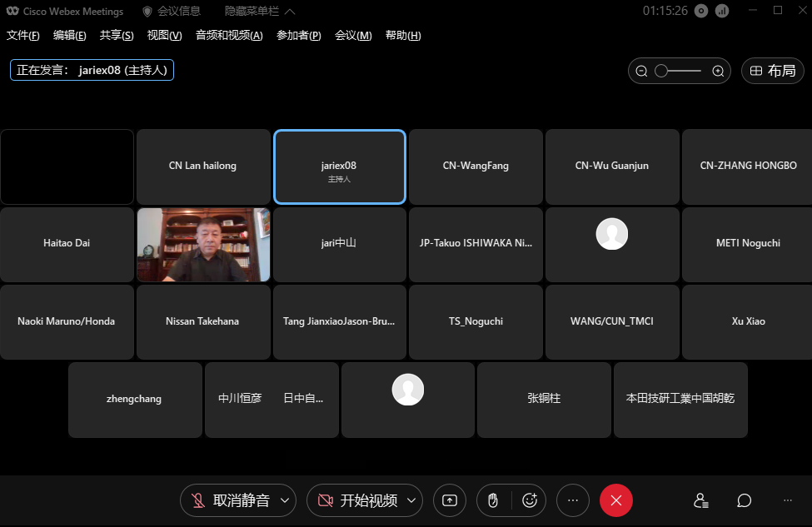812x527 pixels.
Task: Toggle microphone with 取消静音 button
Action: tap(230, 500)
